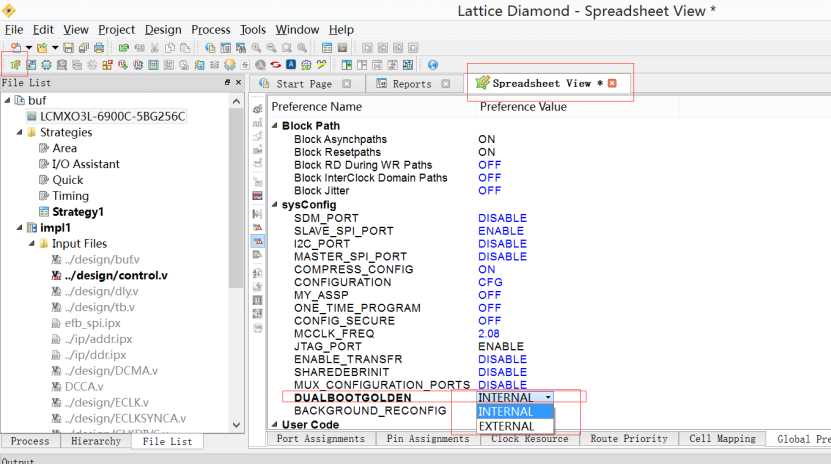Open the New file dropdown arrow
This screenshot has height=464, width=831.
29,48
